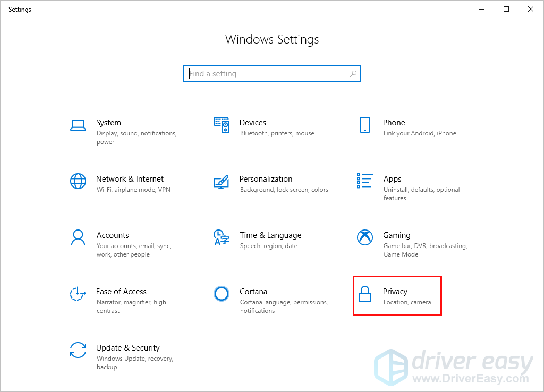
Task: Click the Gaming Xbox icon
Action: tap(365, 237)
